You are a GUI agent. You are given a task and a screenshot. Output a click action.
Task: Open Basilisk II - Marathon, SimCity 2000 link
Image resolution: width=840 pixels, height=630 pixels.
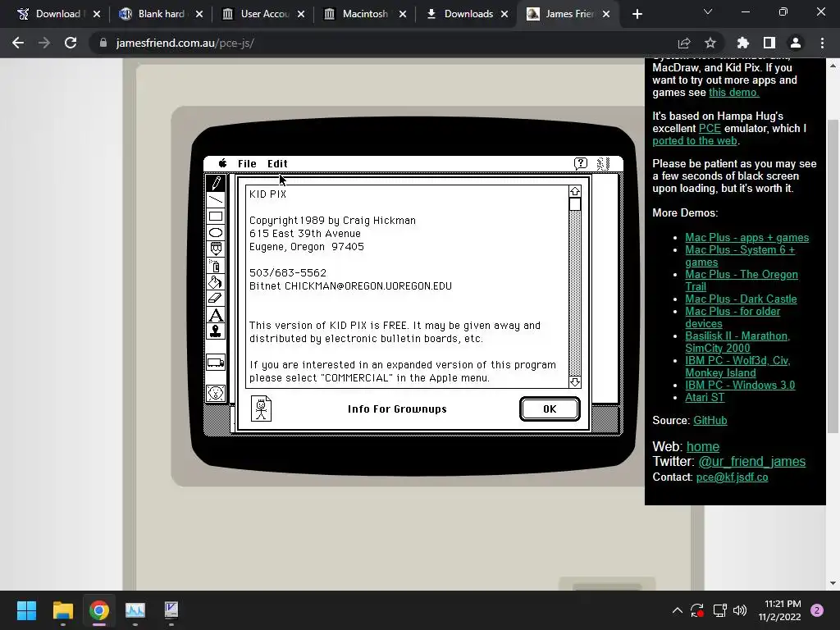pyautogui.click(x=737, y=342)
